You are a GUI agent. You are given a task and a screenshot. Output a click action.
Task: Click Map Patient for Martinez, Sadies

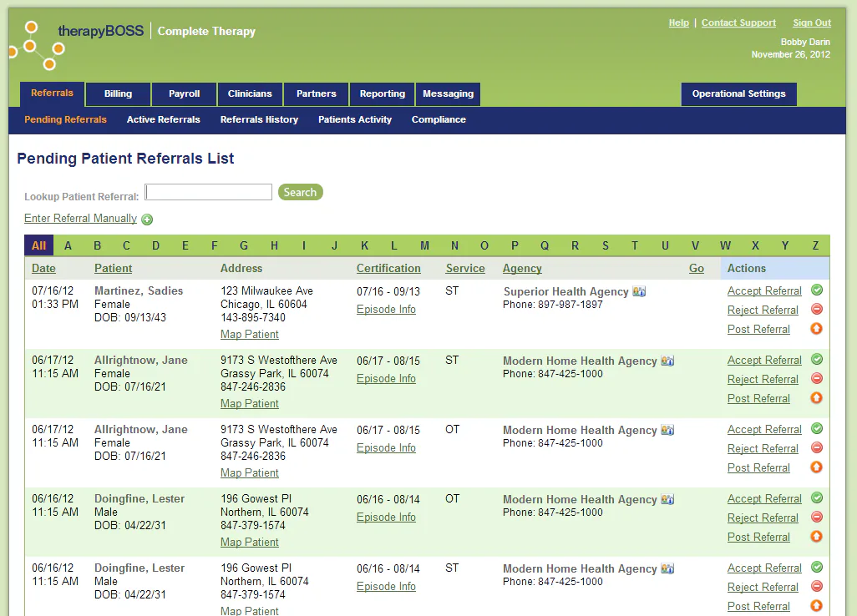(x=249, y=334)
